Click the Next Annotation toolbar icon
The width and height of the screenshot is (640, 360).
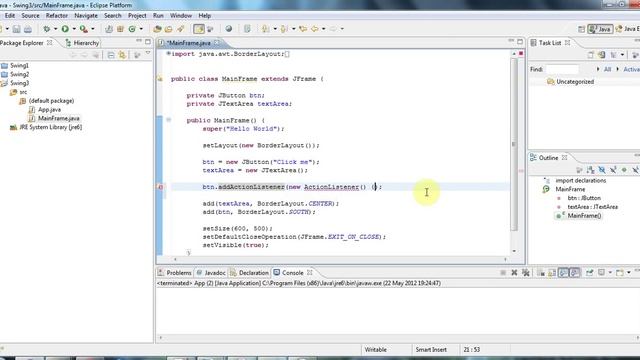pyautogui.click(x=266, y=29)
